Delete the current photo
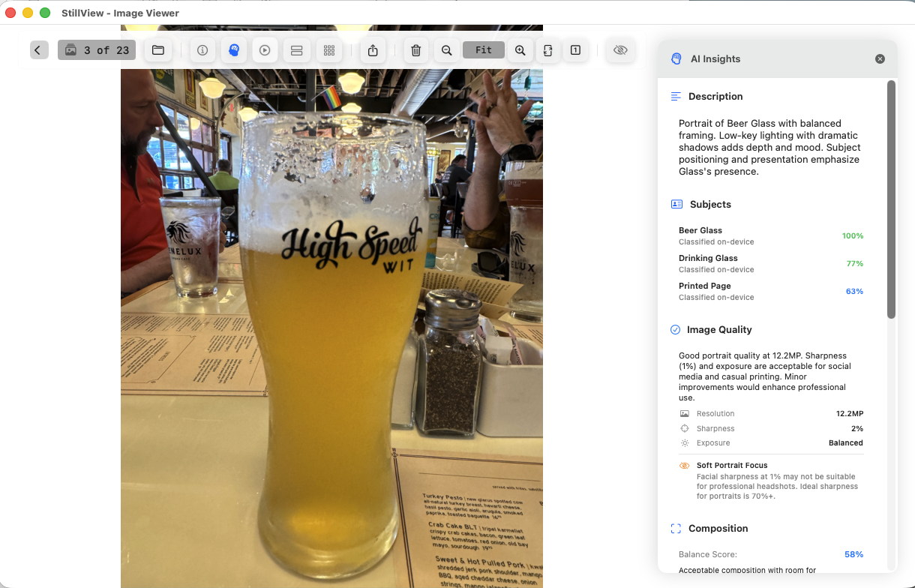Image resolution: width=915 pixels, height=588 pixels. click(416, 50)
